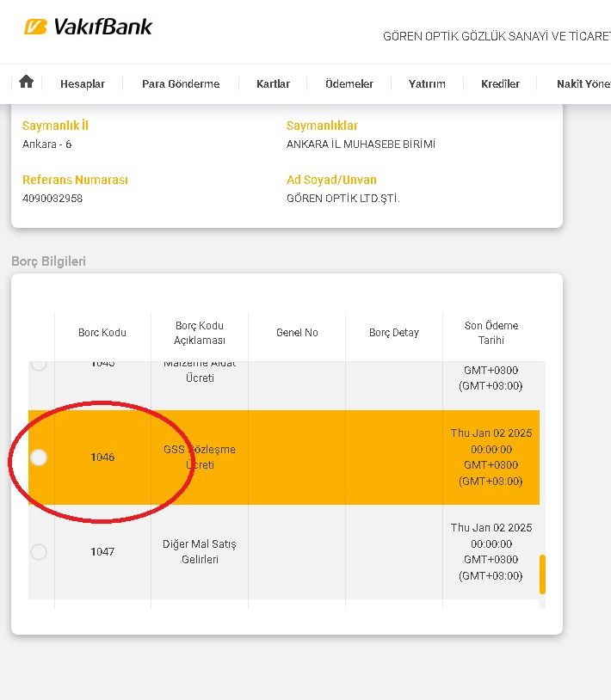
Task: Click the Borç Detay column header
Action: (x=394, y=333)
